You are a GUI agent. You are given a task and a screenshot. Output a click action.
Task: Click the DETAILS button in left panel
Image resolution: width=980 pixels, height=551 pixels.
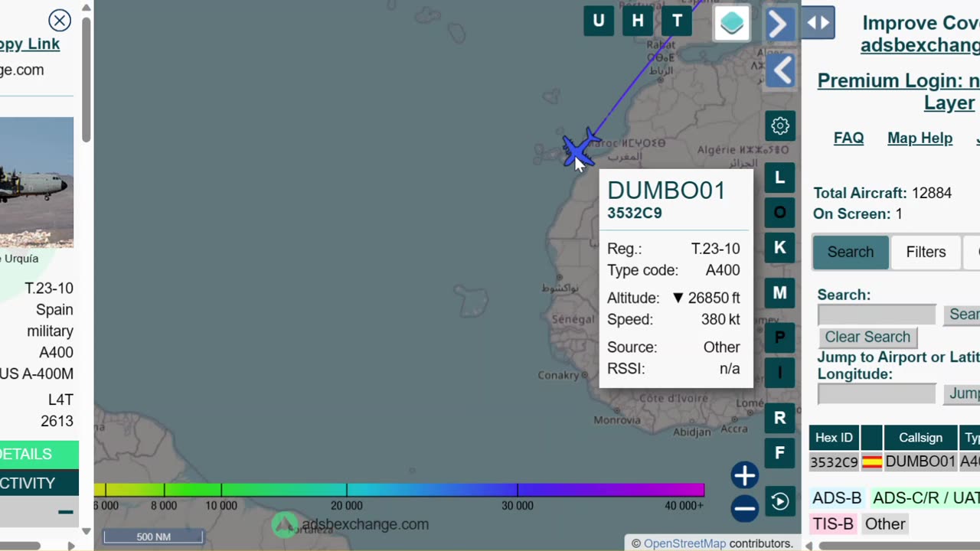click(39, 454)
